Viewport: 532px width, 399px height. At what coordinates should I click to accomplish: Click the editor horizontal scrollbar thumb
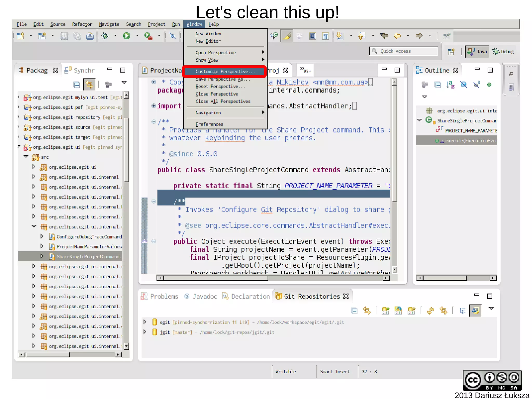click(x=216, y=278)
